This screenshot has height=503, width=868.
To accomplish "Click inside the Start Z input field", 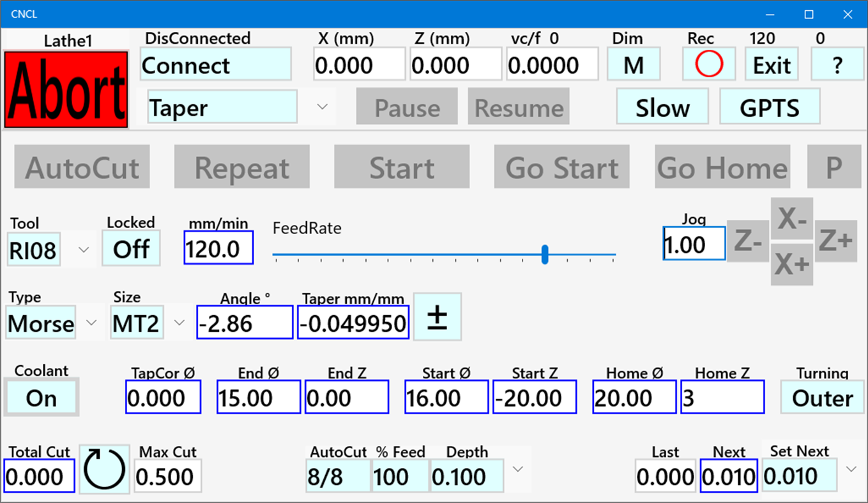I will 534,396.
